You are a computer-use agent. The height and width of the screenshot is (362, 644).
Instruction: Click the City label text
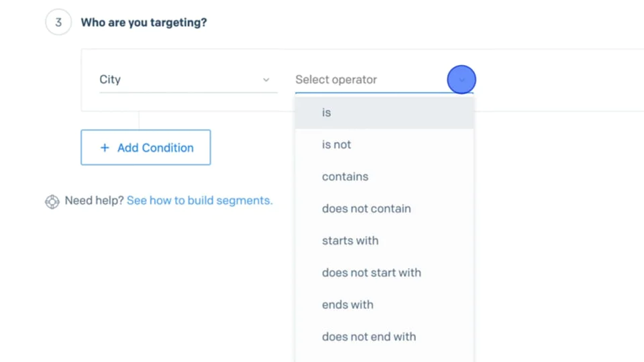coord(110,80)
